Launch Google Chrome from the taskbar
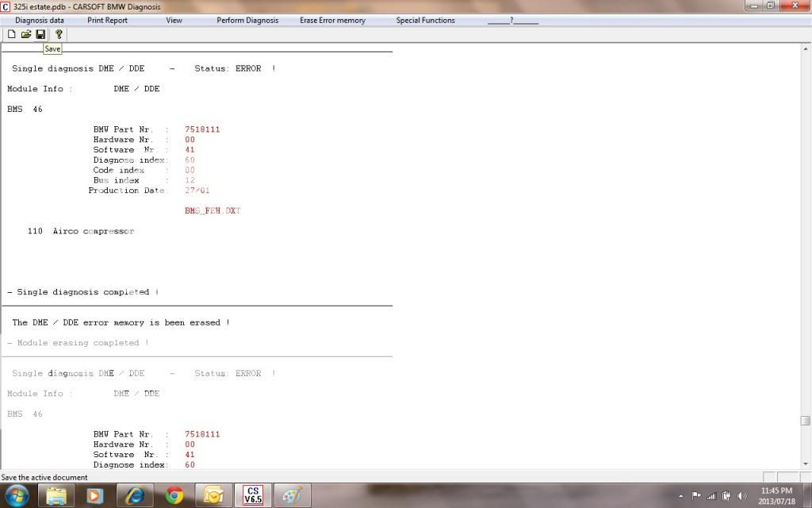This screenshot has width=812, height=508. [x=174, y=496]
